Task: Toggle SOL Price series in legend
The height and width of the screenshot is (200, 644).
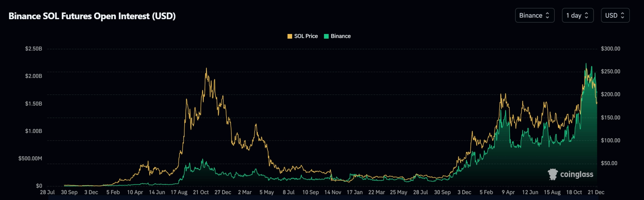Action: tap(303, 36)
